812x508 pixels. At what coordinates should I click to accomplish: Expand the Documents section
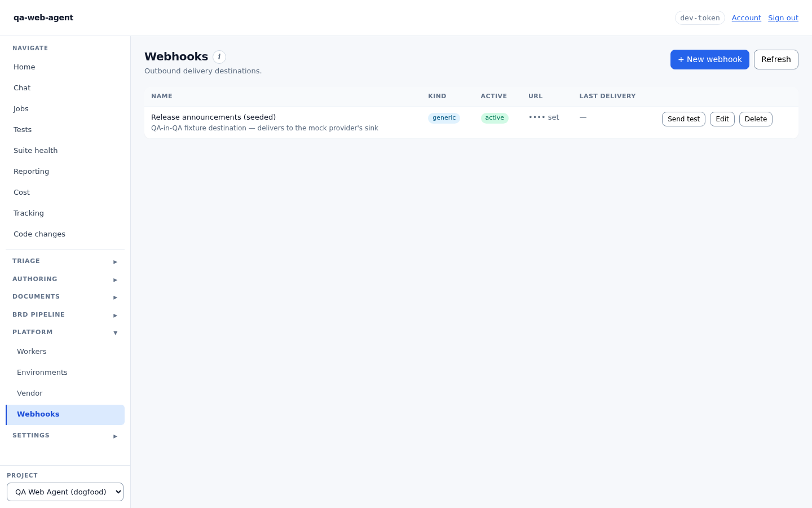pyautogui.click(x=65, y=297)
